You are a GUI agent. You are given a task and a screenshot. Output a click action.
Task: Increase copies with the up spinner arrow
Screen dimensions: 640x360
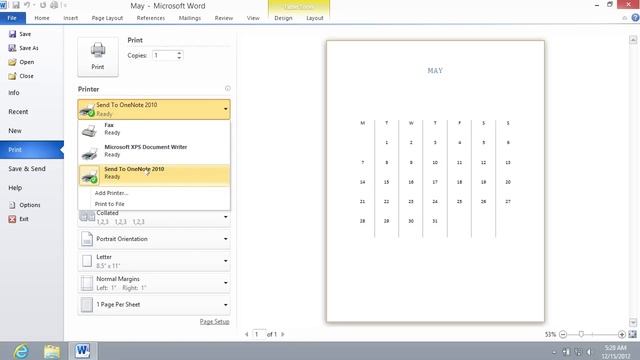click(x=179, y=53)
